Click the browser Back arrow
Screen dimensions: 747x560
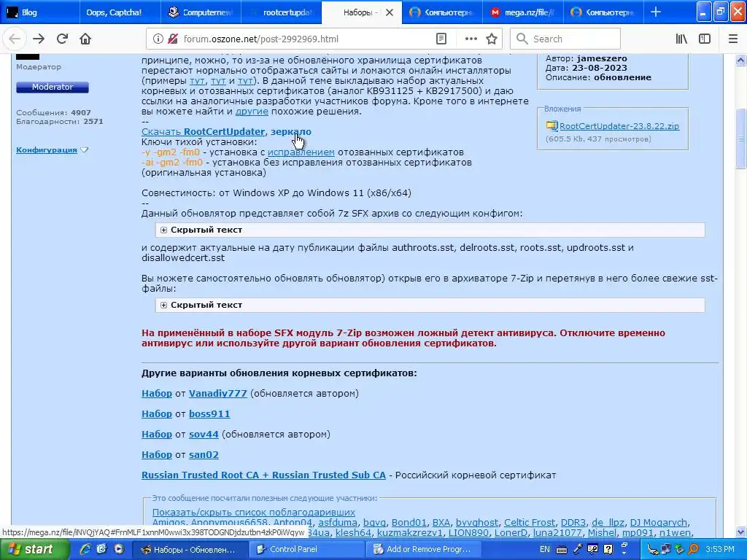[x=15, y=39]
